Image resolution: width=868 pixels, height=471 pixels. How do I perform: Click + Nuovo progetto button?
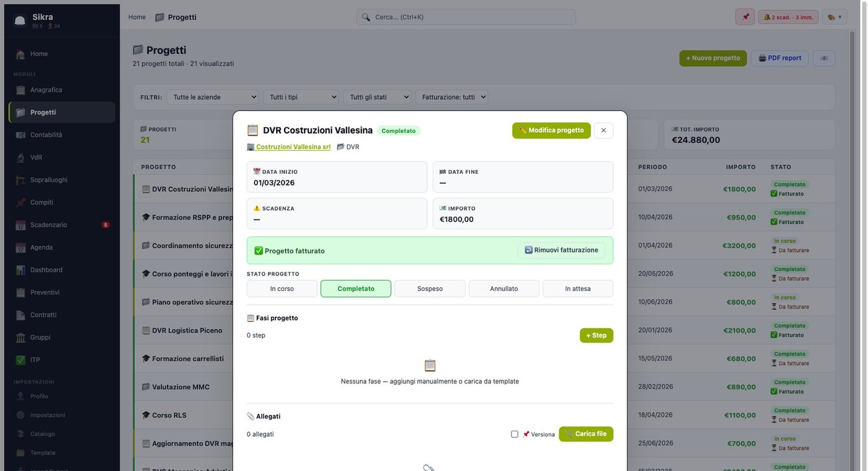pos(713,58)
